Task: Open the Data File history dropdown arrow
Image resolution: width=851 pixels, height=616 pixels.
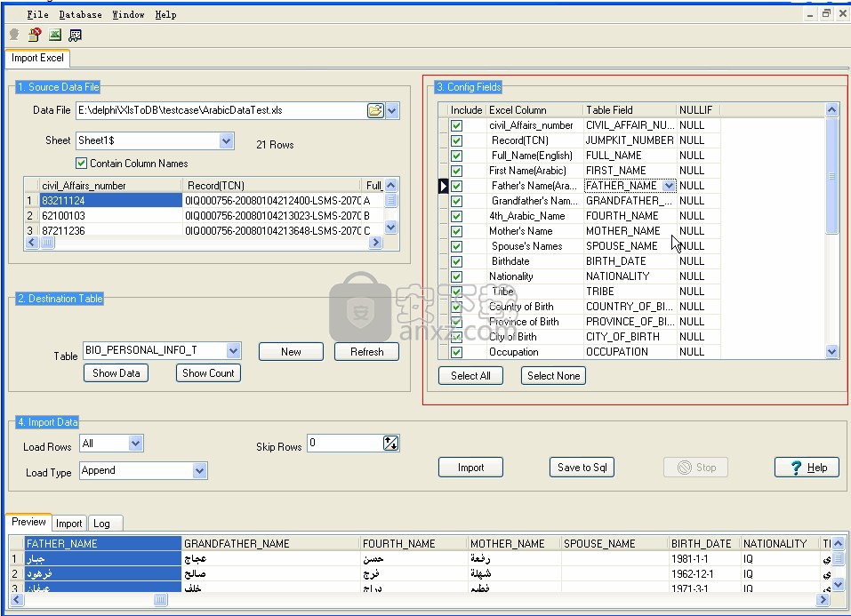Action: click(392, 111)
